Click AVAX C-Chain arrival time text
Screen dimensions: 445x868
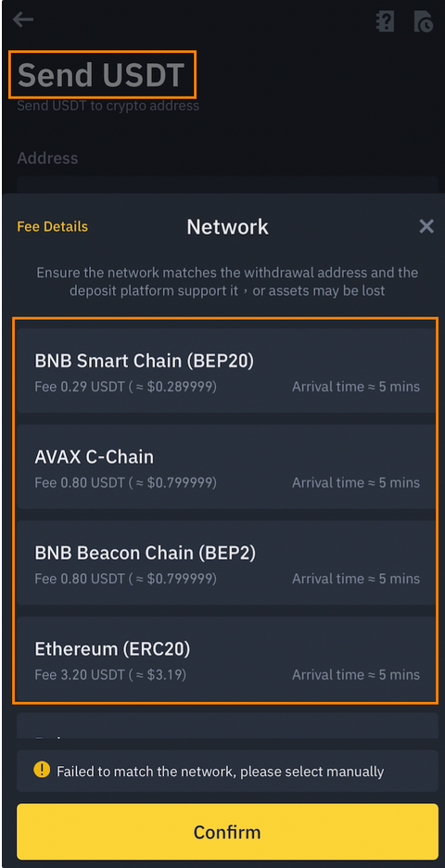coord(356,483)
